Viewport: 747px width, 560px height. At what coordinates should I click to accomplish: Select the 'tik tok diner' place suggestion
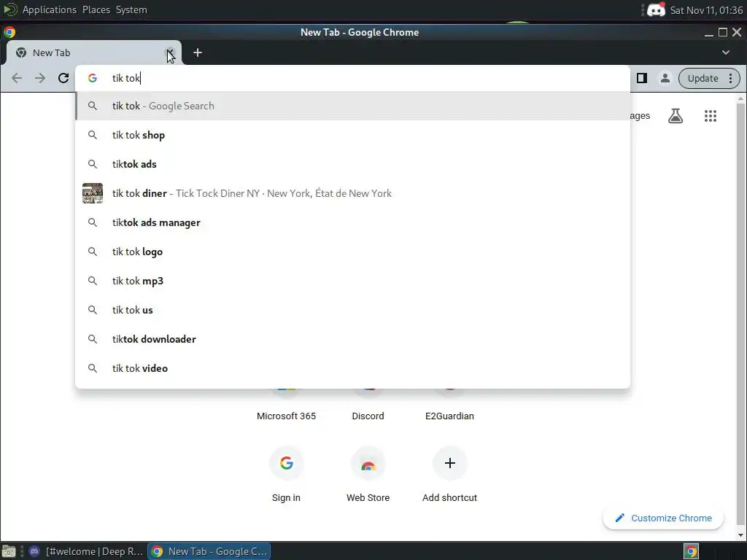(x=352, y=193)
